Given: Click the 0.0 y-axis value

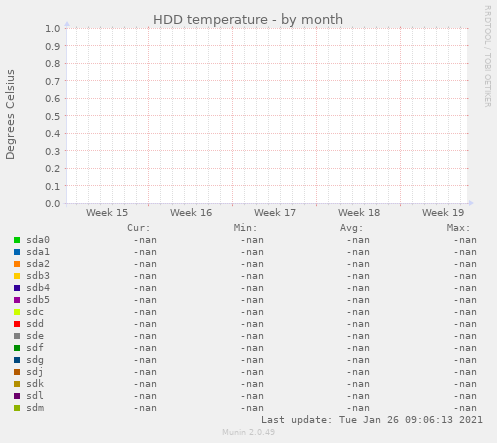Looking at the screenshot, I should [x=53, y=203].
